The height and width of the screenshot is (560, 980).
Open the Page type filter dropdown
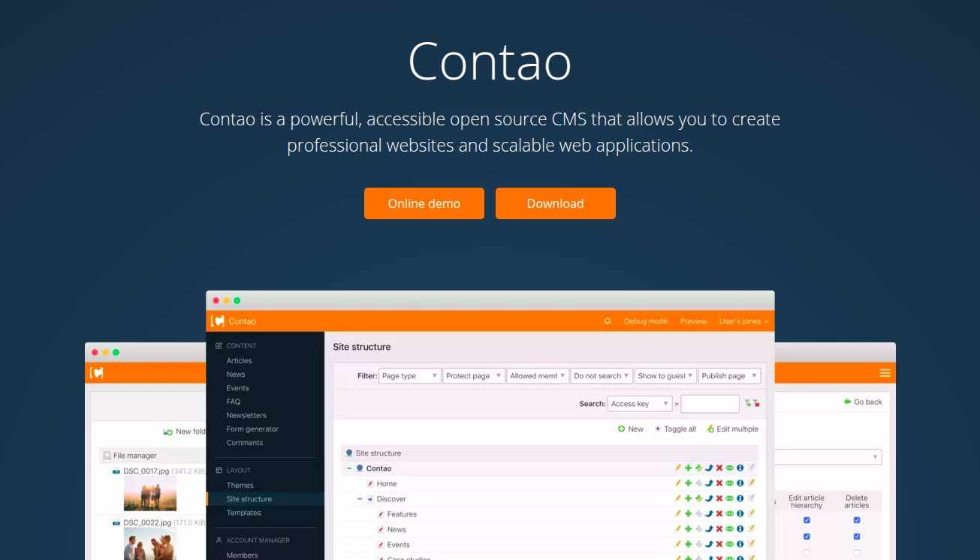[x=409, y=376]
